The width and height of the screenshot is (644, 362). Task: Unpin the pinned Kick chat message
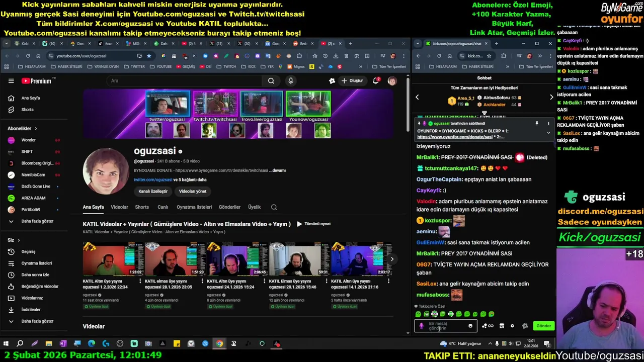pos(537,124)
